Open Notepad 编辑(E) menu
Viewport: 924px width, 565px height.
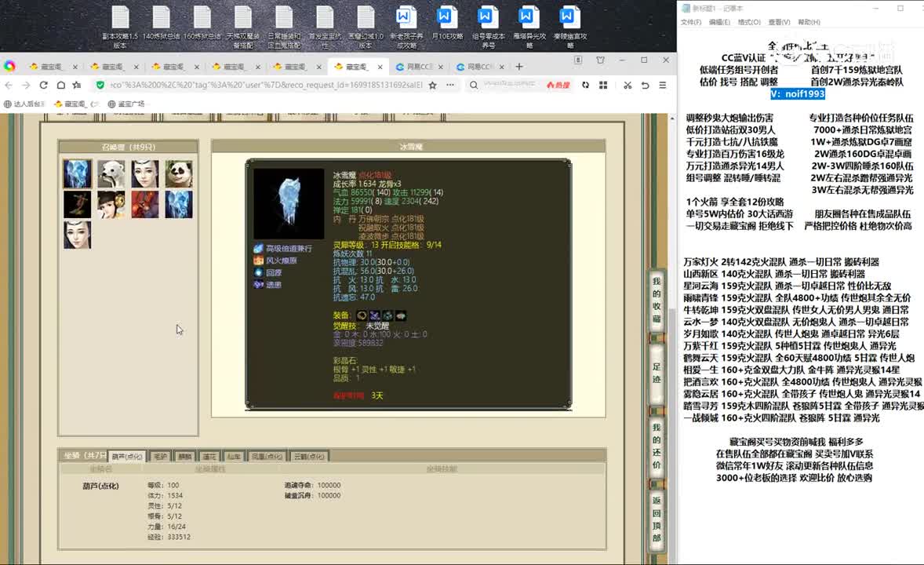(719, 22)
